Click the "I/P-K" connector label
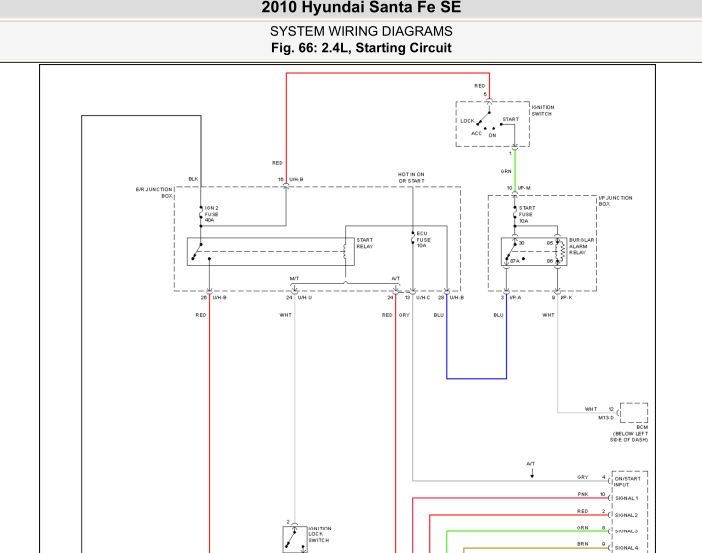The width and height of the screenshot is (702, 553). click(566, 297)
